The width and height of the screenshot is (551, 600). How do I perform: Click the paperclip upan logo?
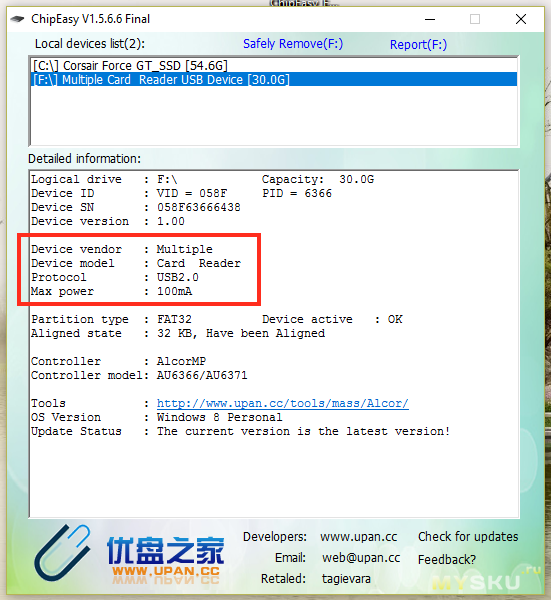click(62, 552)
